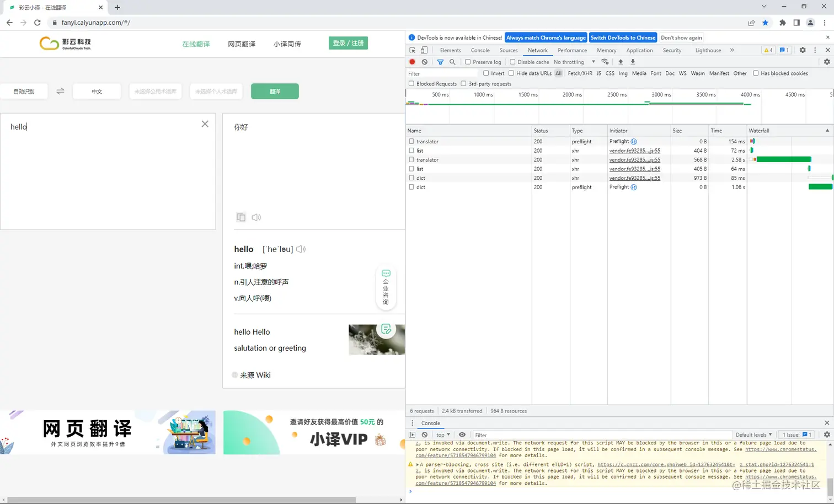
Task: Open the Performance tab
Action: pyautogui.click(x=572, y=50)
